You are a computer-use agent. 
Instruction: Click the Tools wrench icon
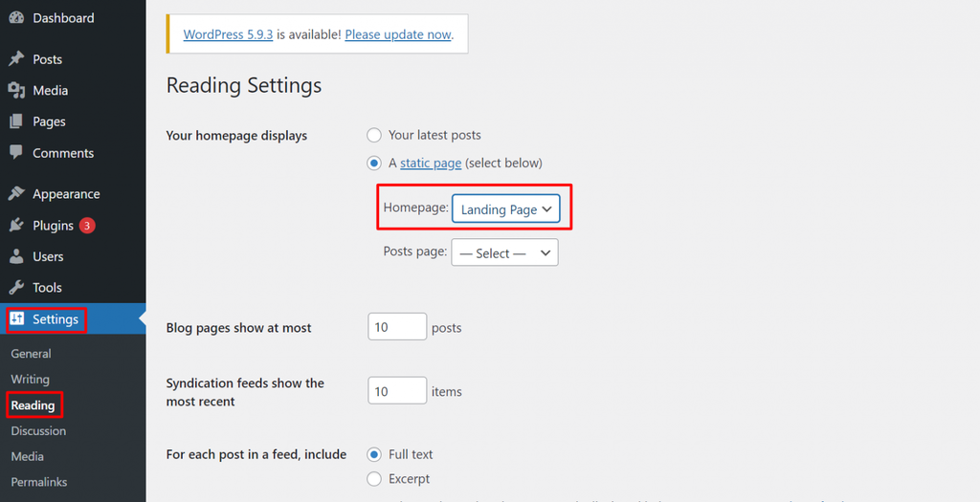tap(16, 287)
